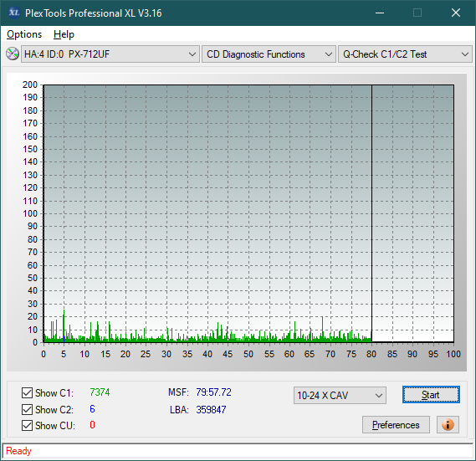Viewport: 476px width, 461px height.
Task: Click the Start button
Action: click(431, 395)
